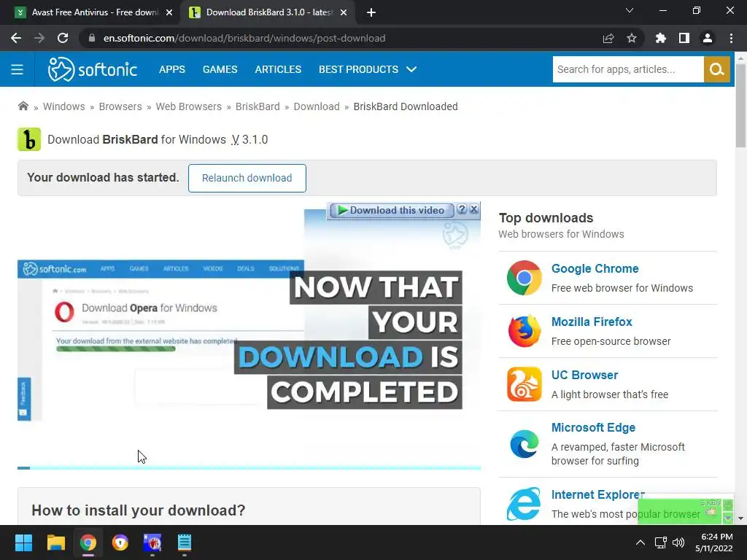Open clock and date in taskbar

point(713,542)
